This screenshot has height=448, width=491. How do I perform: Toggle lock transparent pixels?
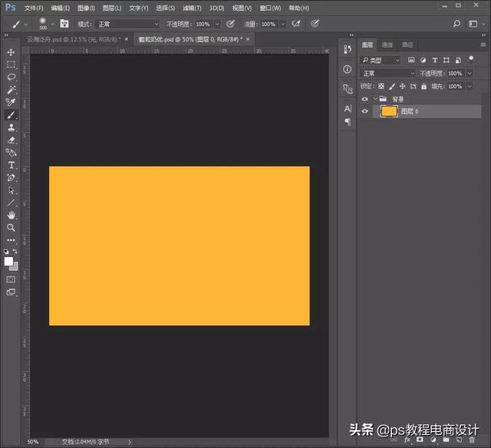[381, 87]
